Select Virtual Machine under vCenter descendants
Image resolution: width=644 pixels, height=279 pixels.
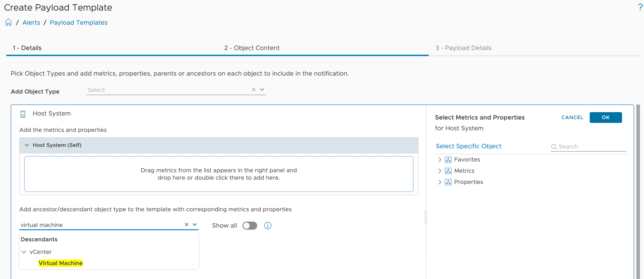[61, 263]
